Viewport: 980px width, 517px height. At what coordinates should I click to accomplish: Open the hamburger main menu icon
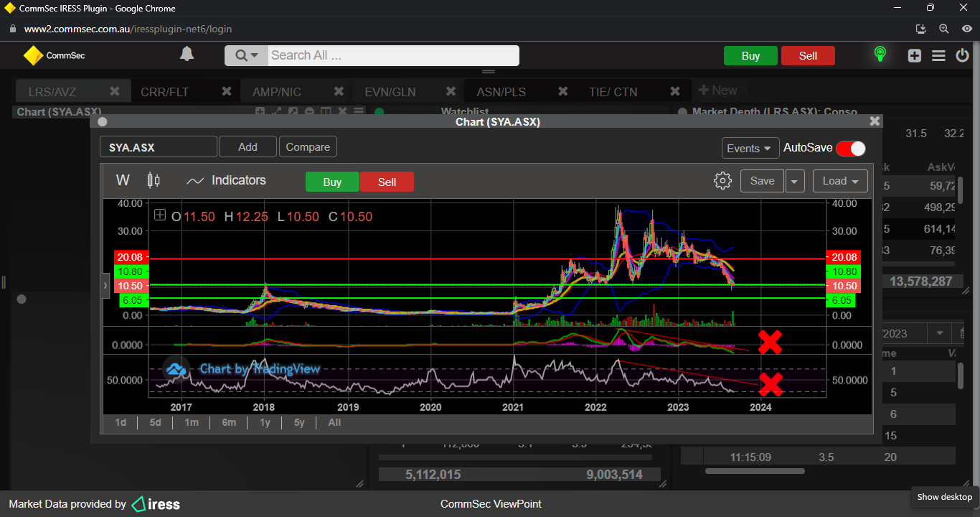[938, 55]
